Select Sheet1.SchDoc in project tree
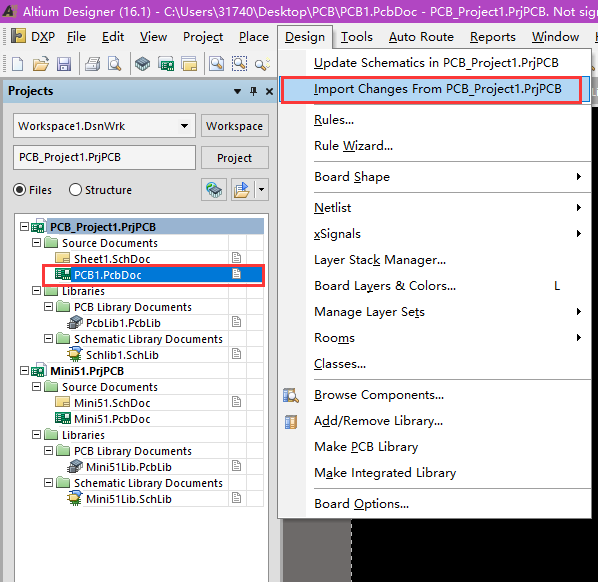The image size is (598, 582). (x=112, y=259)
